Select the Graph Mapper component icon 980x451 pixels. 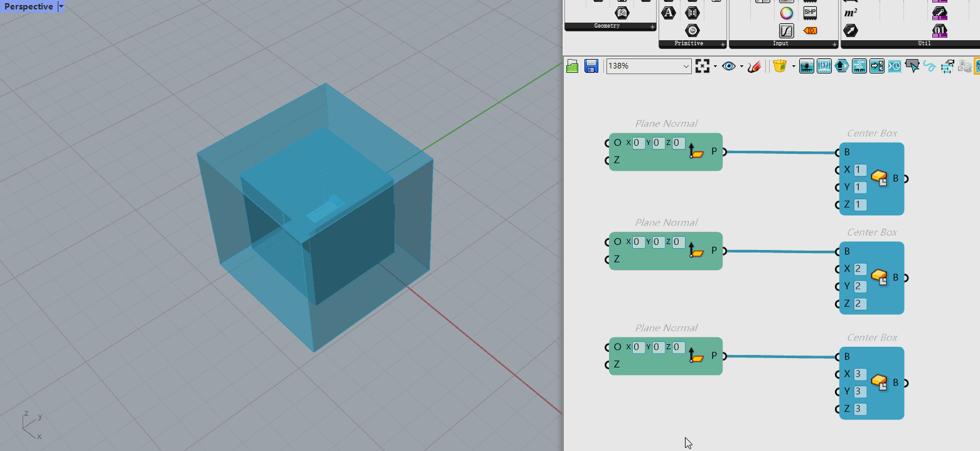point(787,31)
